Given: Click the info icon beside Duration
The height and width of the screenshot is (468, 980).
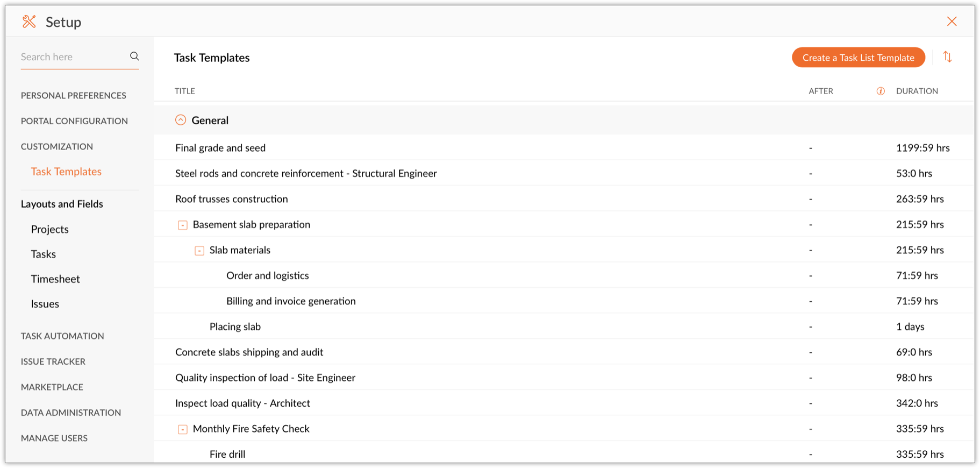Looking at the screenshot, I should 881,91.
